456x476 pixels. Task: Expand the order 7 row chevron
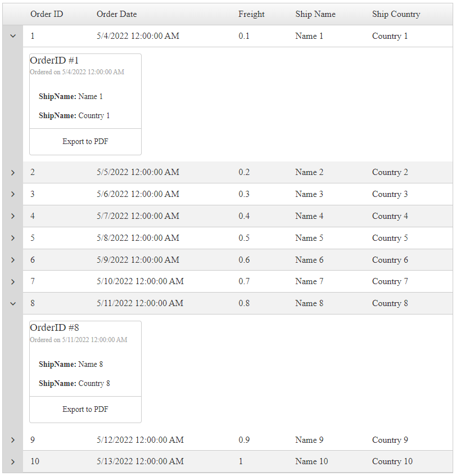(13, 281)
